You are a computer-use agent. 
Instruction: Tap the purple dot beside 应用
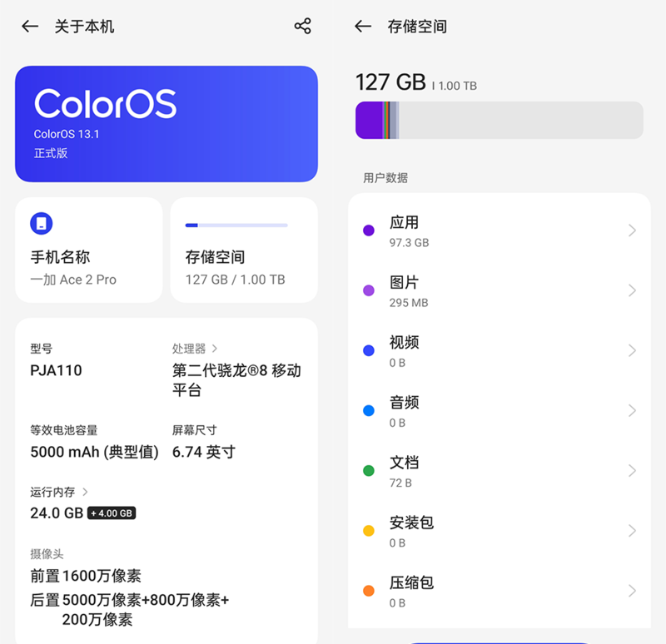[x=369, y=230]
